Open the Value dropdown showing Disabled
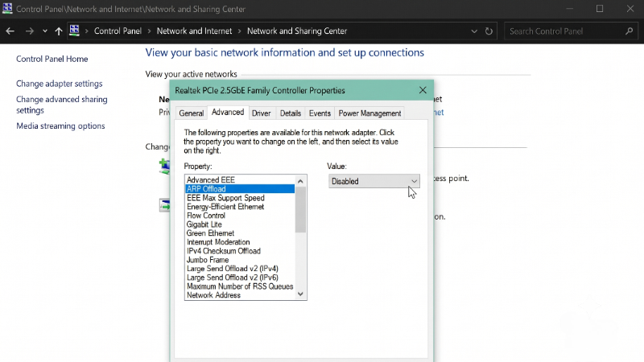The width and height of the screenshot is (644, 362). click(374, 182)
